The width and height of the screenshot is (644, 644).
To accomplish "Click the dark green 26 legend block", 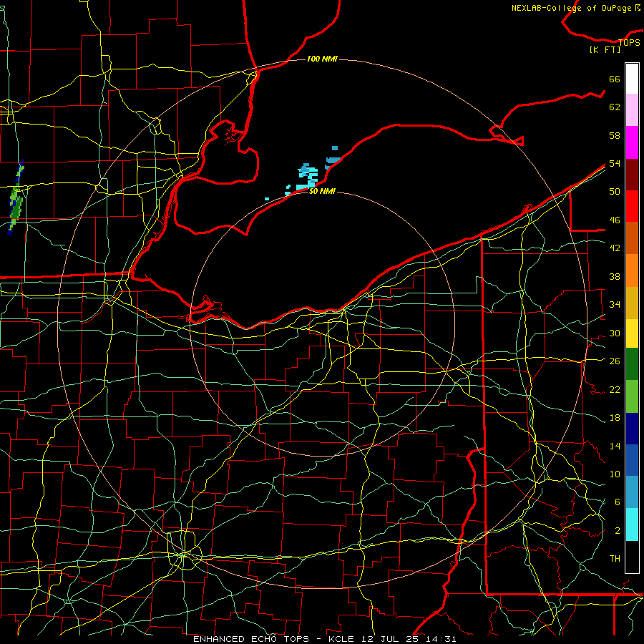I will 632,364.
